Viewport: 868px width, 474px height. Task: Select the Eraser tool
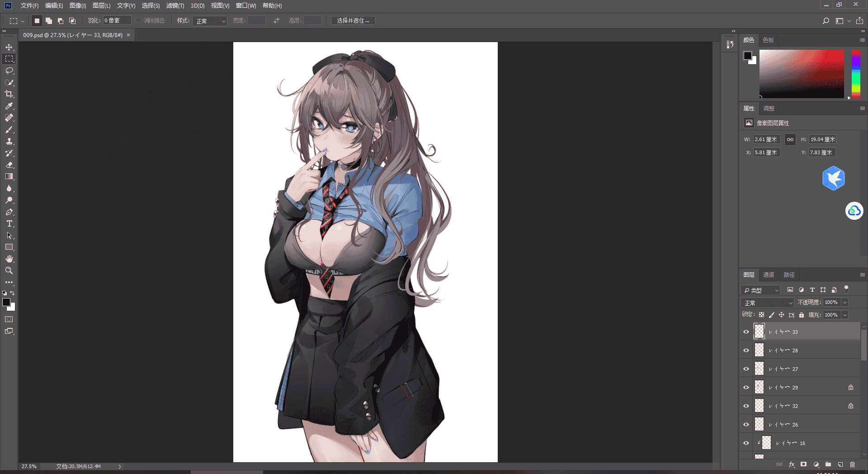(9, 165)
